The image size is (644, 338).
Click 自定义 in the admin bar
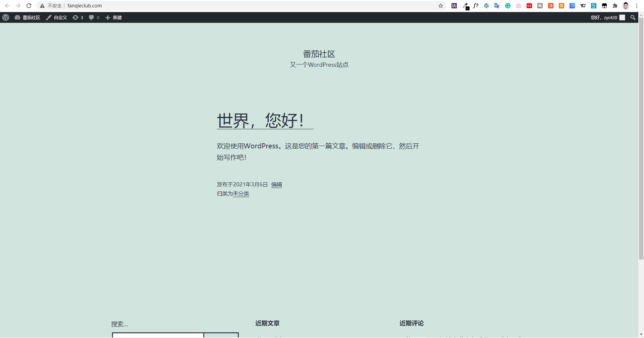tap(60, 17)
